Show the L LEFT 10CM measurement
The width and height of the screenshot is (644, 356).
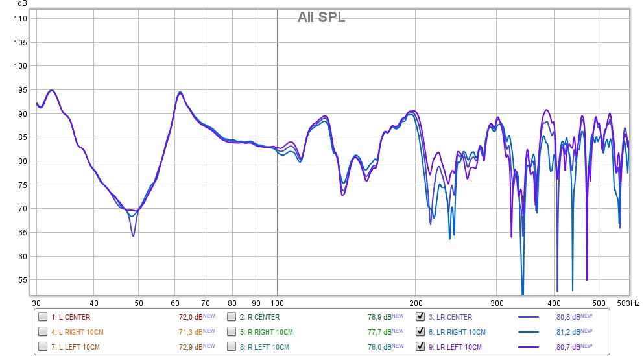tap(43, 346)
